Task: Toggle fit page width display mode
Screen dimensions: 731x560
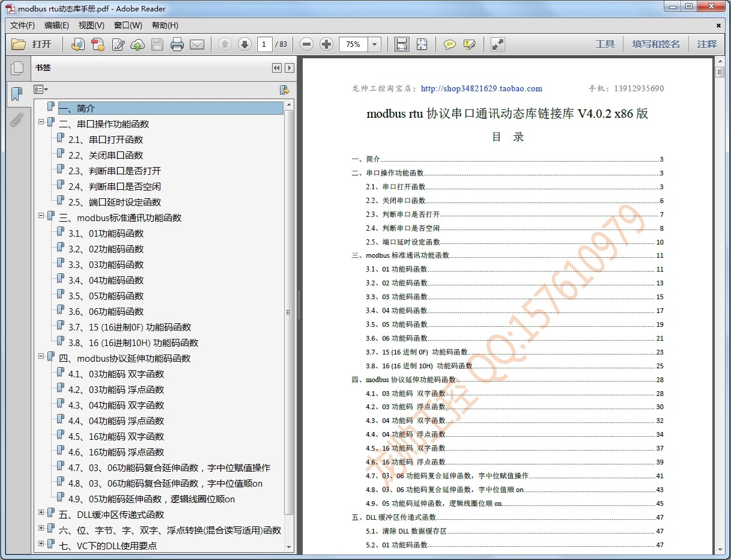Action: click(x=401, y=44)
